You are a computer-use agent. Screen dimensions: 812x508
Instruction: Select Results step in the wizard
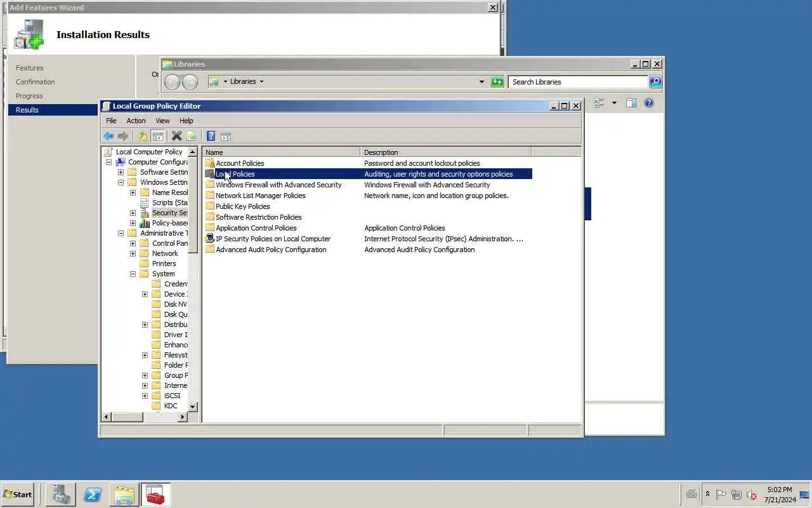pyautogui.click(x=53, y=110)
